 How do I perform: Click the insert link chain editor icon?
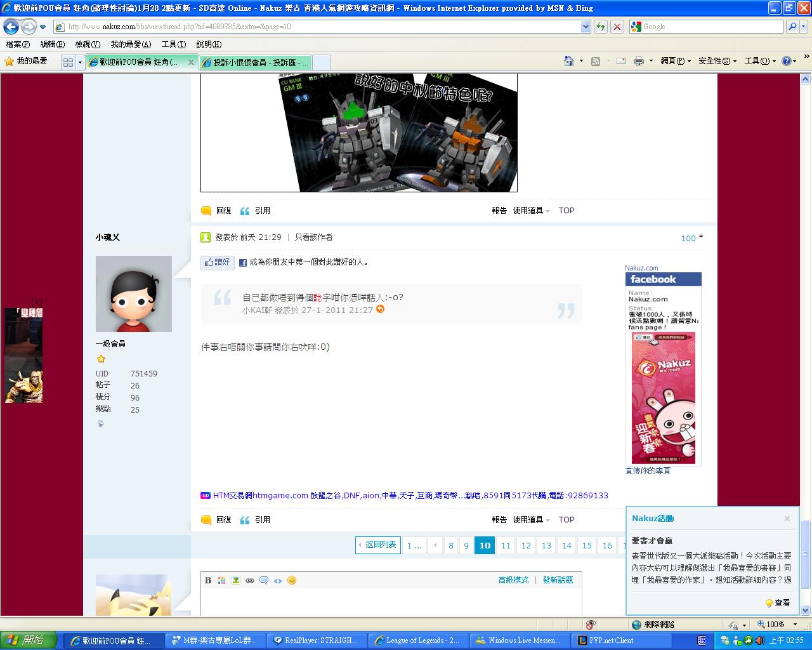pos(249,580)
